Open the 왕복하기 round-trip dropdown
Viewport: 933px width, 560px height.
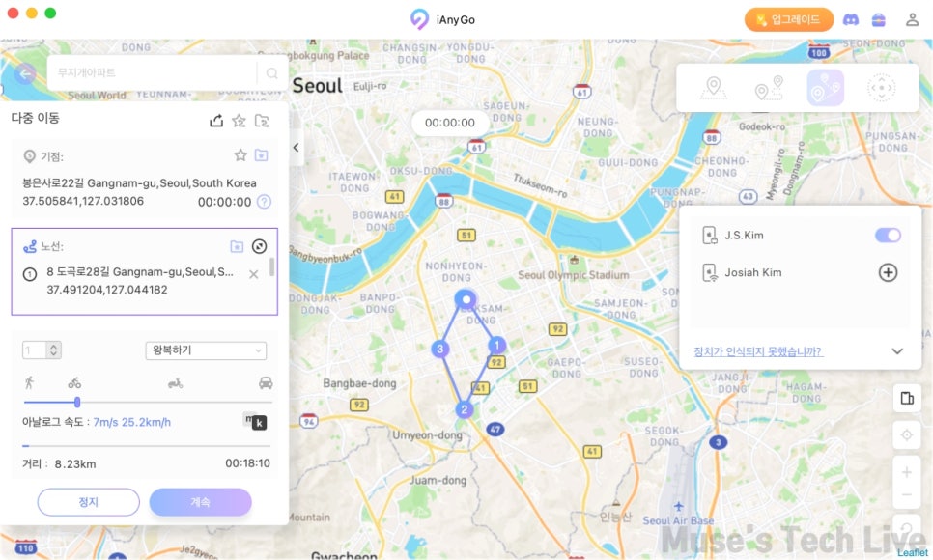pyautogui.click(x=206, y=350)
